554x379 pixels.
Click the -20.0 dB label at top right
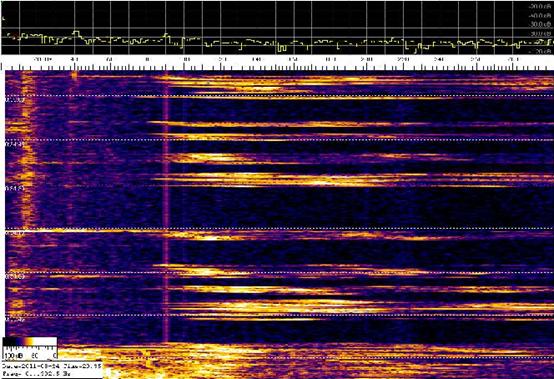coord(540,6)
